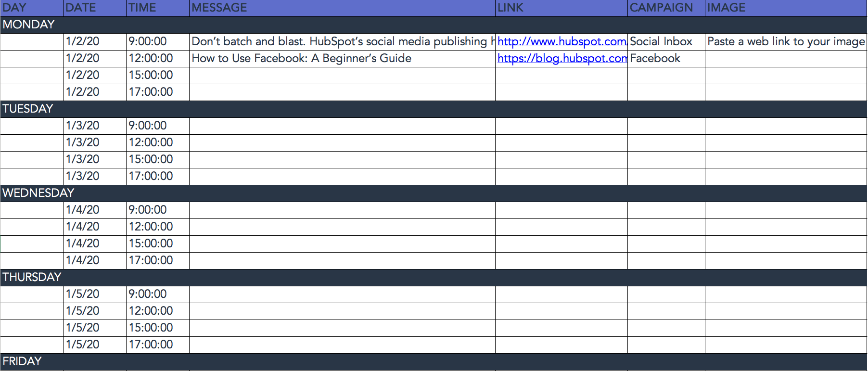Click the 'Facebook' campaign cell
Image resolution: width=868 pixels, height=371 pixels.
click(x=666, y=59)
